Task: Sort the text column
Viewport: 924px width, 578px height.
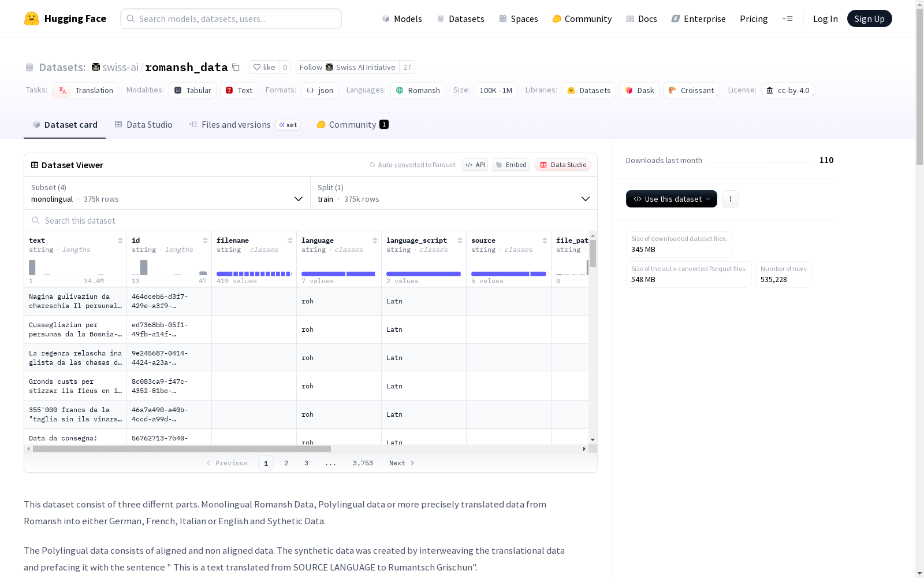Action: click(x=120, y=240)
